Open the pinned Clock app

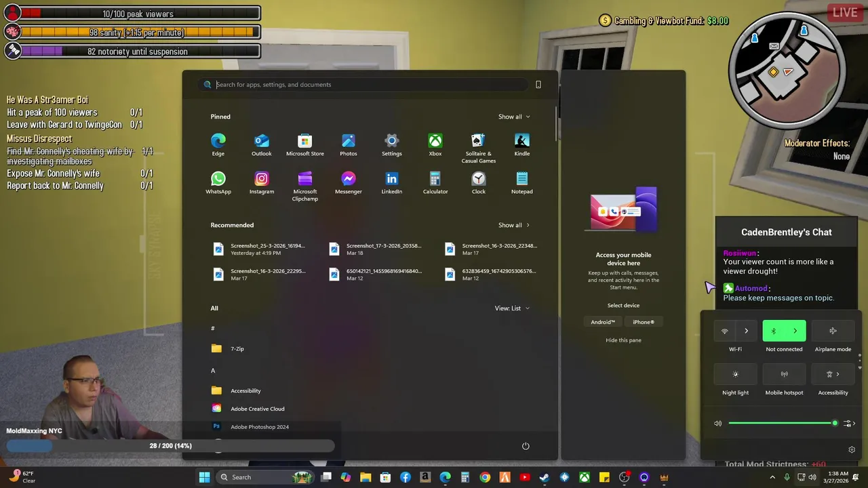pos(478,183)
